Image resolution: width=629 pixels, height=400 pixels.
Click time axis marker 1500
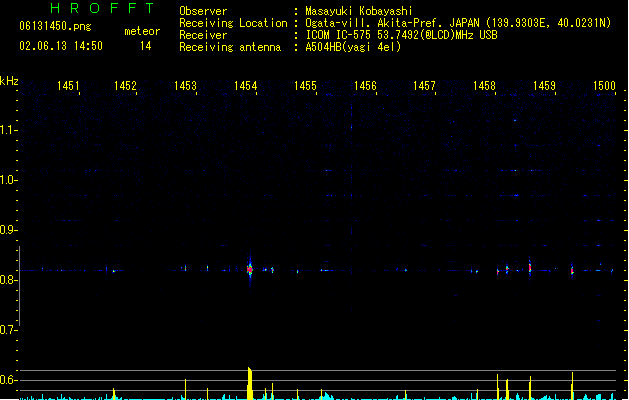[604, 85]
